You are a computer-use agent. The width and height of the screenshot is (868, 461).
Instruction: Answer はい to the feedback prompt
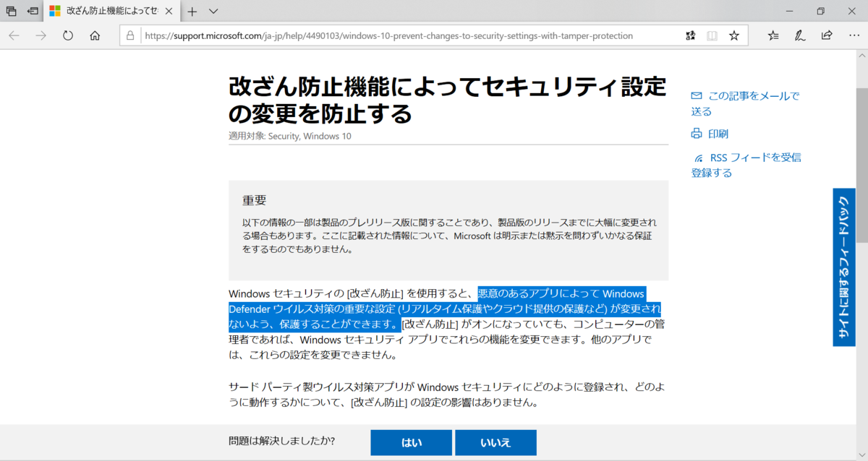point(411,443)
